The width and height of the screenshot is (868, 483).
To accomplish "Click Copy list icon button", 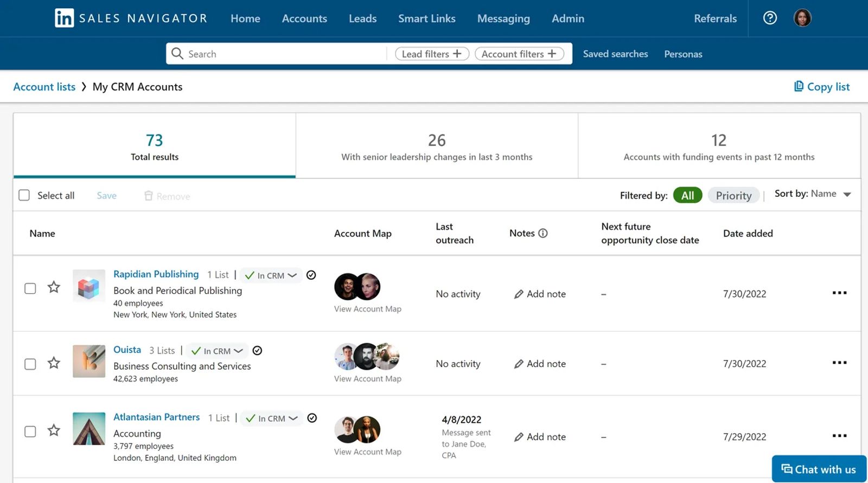I will coord(821,87).
